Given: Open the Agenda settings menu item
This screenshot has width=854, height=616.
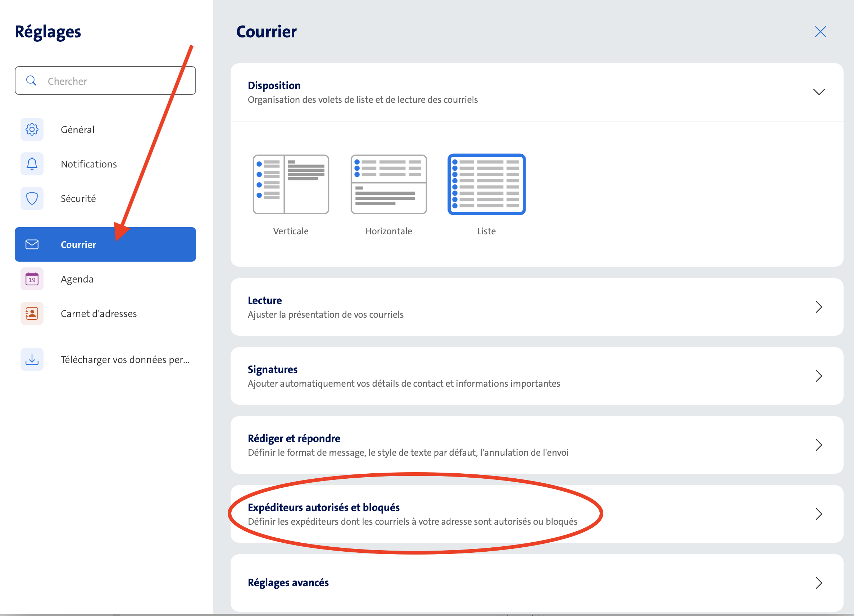Looking at the screenshot, I should click(77, 279).
